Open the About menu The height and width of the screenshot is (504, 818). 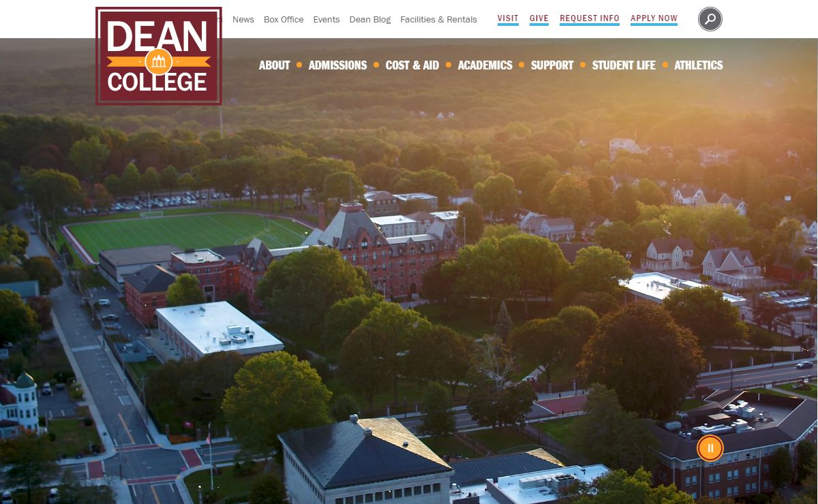coord(275,65)
